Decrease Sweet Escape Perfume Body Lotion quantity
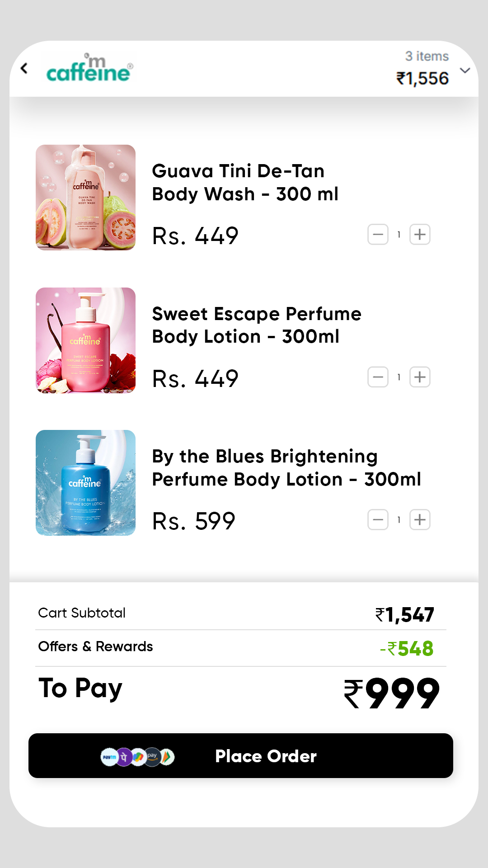 [x=378, y=377]
